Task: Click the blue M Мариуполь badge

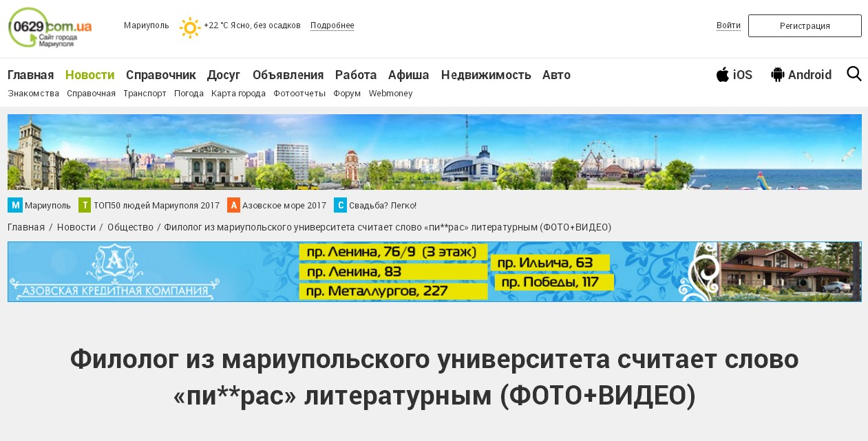Action: point(15,205)
